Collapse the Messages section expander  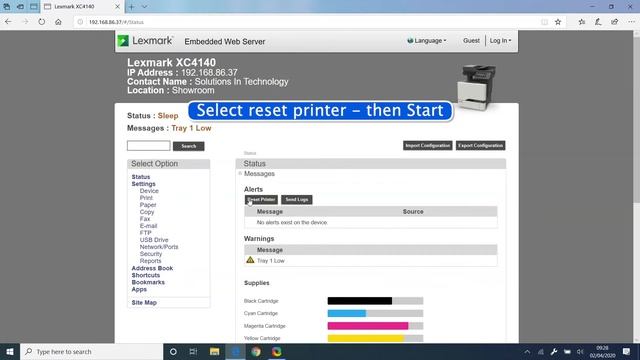[240, 173]
